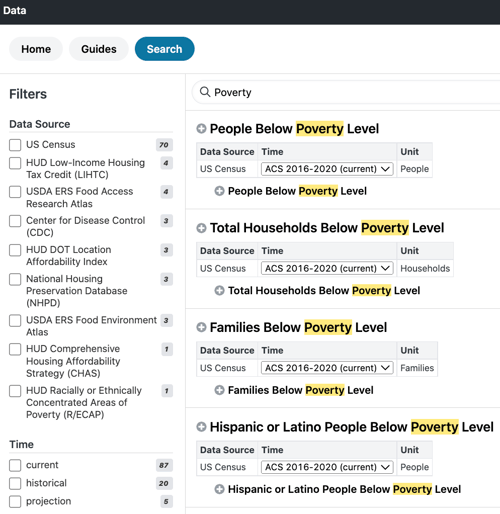500x514 pixels.
Task: Open the Hispanic or Latino People Below Poverty Level title
Action: [x=352, y=427]
